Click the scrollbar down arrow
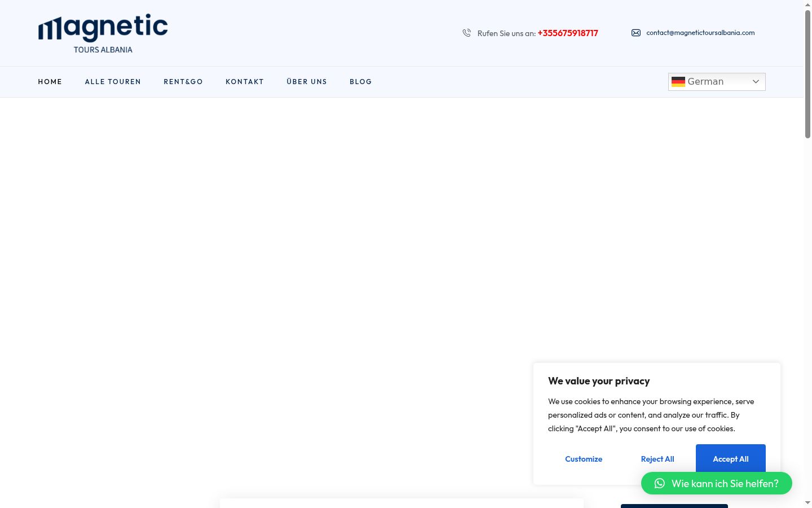The height and width of the screenshot is (508, 812). click(x=807, y=503)
